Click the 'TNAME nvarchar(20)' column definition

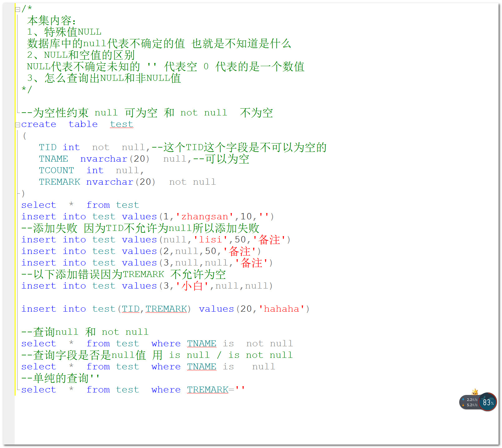point(94,159)
